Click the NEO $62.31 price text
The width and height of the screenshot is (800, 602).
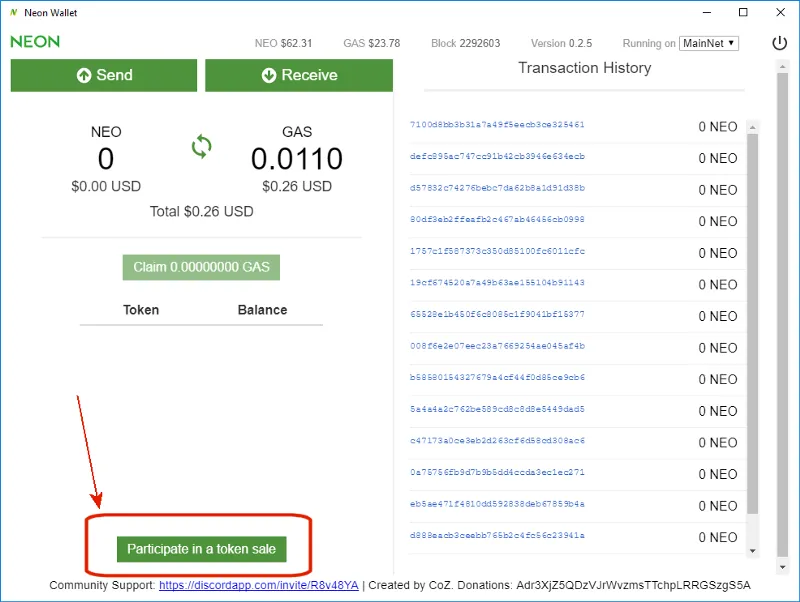(283, 43)
